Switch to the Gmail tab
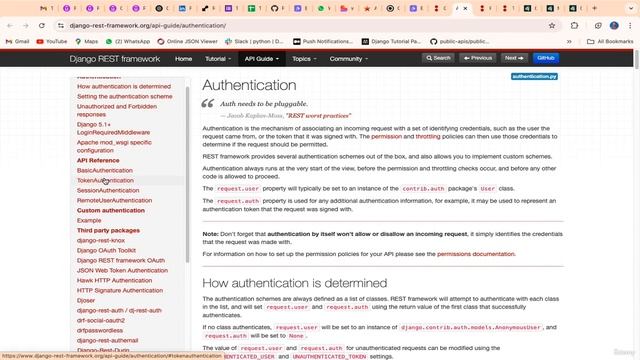The image size is (640, 360). 43,8
